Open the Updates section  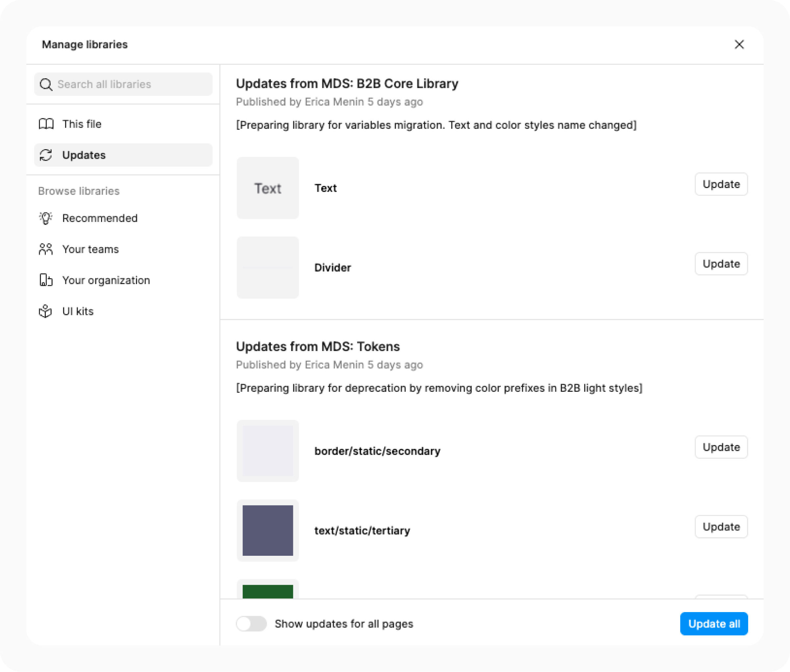click(84, 155)
